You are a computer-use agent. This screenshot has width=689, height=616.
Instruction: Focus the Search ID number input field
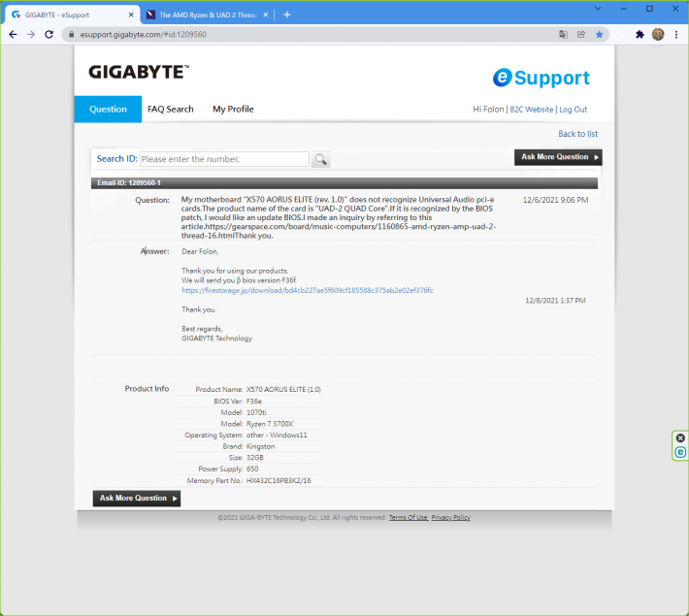coord(223,159)
